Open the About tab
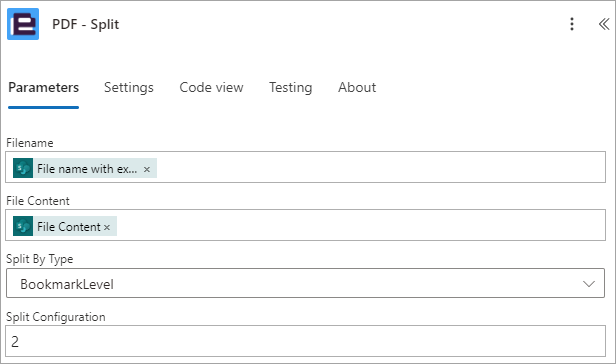The image size is (616, 364). [x=357, y=87]
